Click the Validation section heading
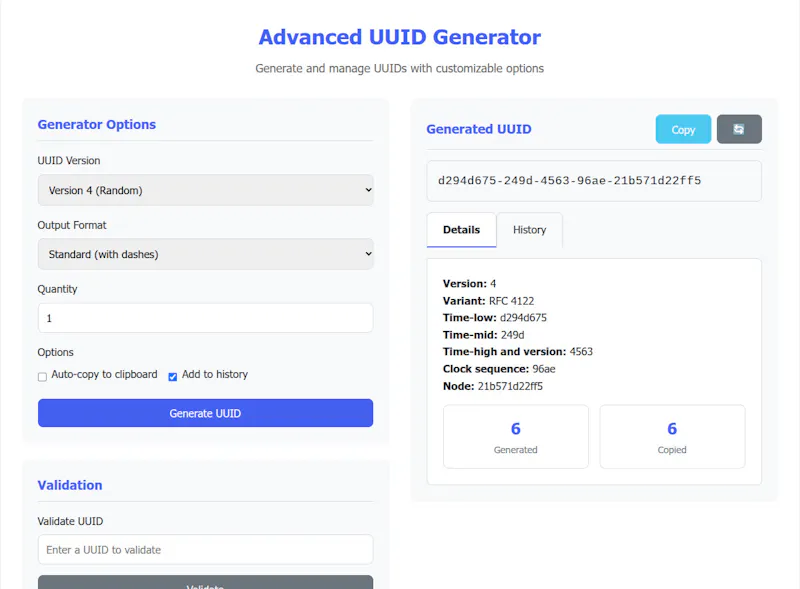This screenshot has width=800, height=589. [x=70, y=485]
